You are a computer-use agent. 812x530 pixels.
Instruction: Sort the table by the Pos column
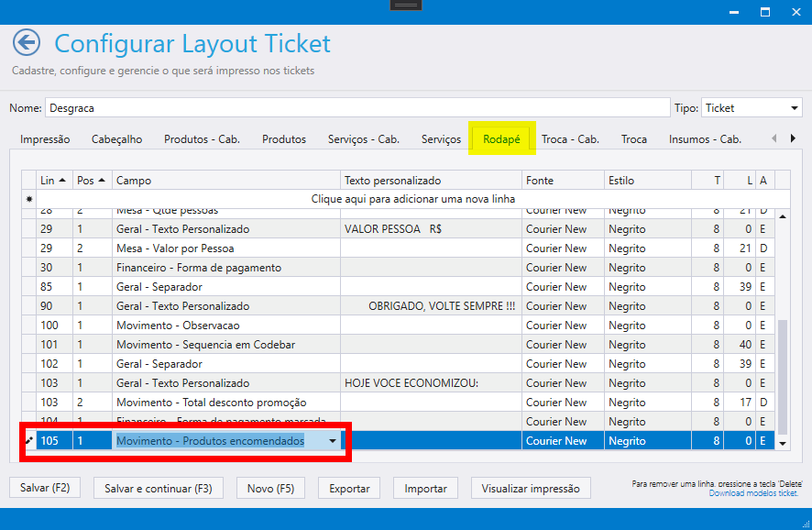click(92, 181)
